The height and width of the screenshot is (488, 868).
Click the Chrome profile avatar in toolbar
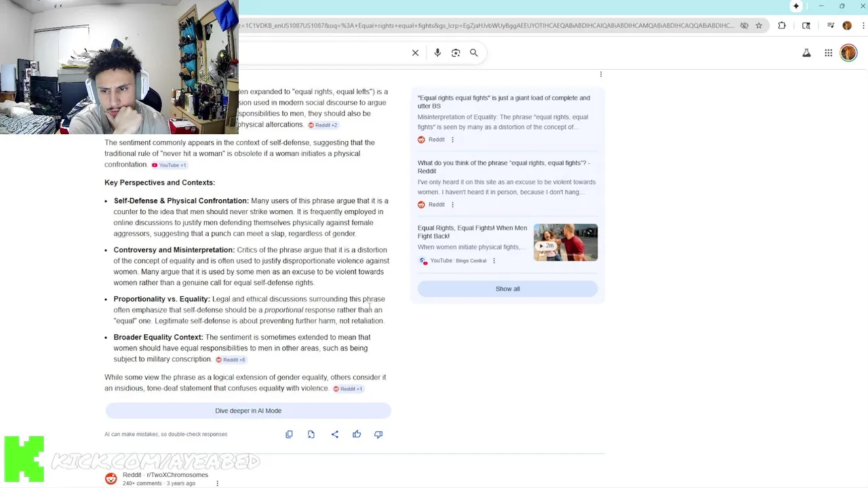[x=847, y=26]
